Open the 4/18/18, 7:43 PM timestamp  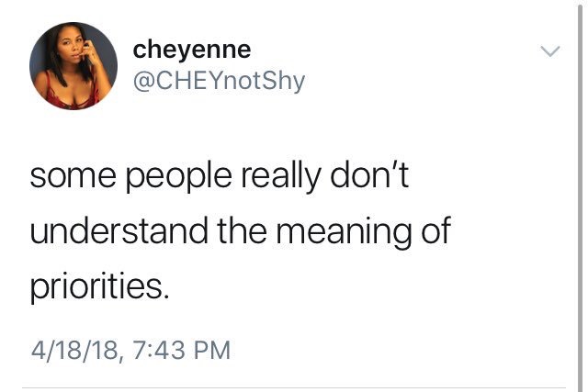130,350
